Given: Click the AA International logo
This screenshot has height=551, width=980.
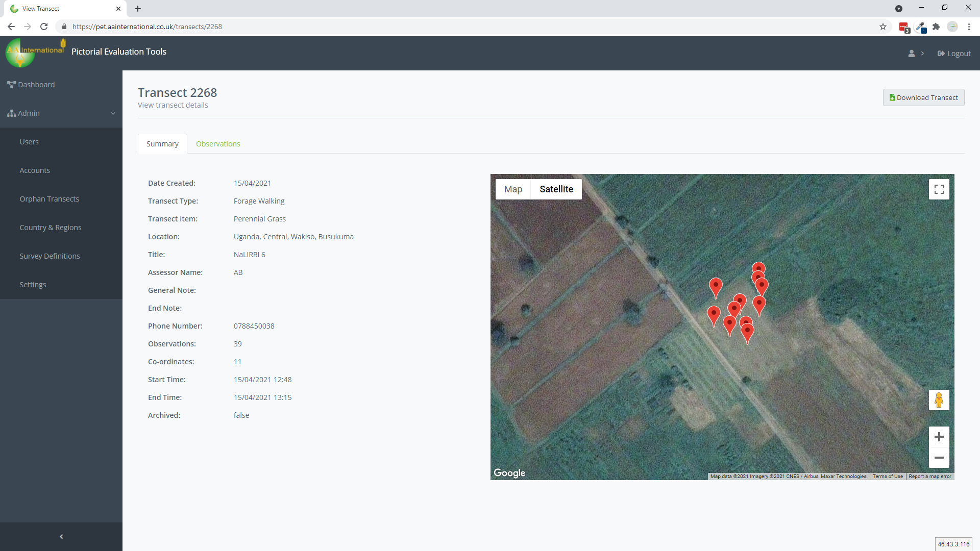Looking at the screenshot, I should point(35,52).
